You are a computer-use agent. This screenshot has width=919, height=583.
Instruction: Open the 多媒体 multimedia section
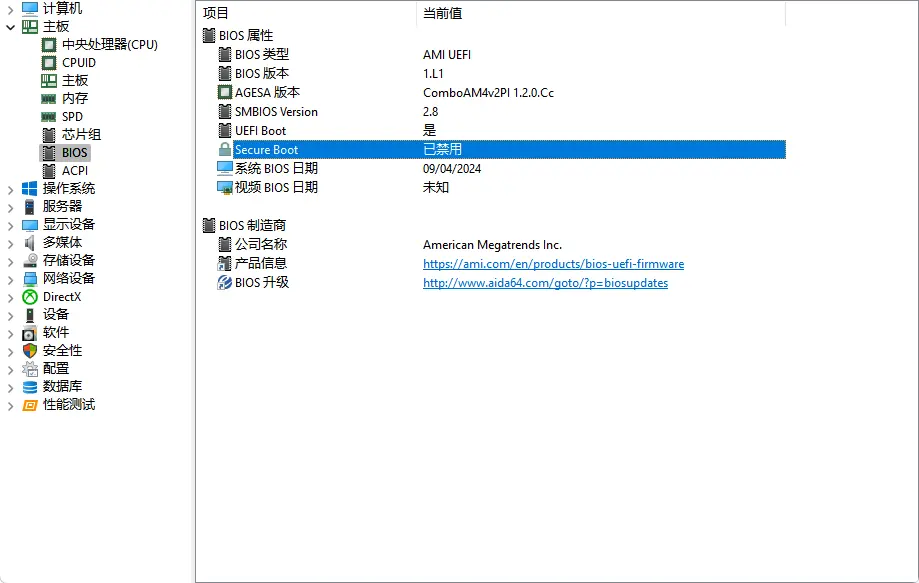(62, 242)
